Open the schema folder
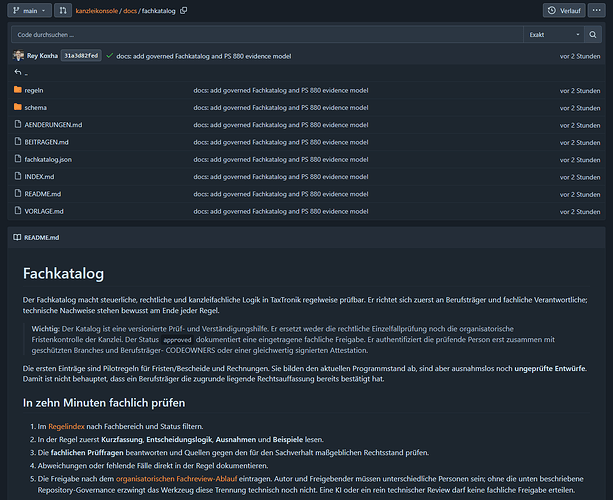Screen dimensions: 613x500 point(36,108)
